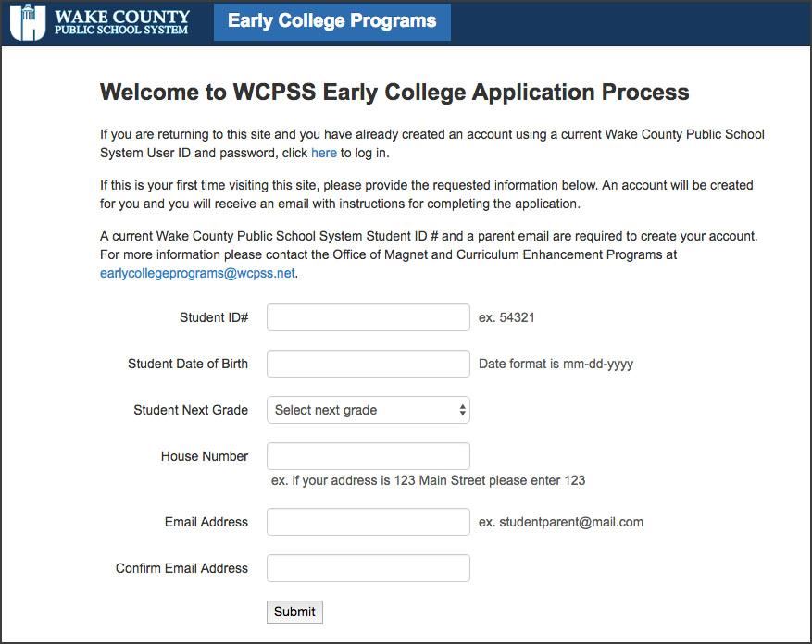Open the Early College Programs tab
812x644 pixels.
(x=332, y=21)
